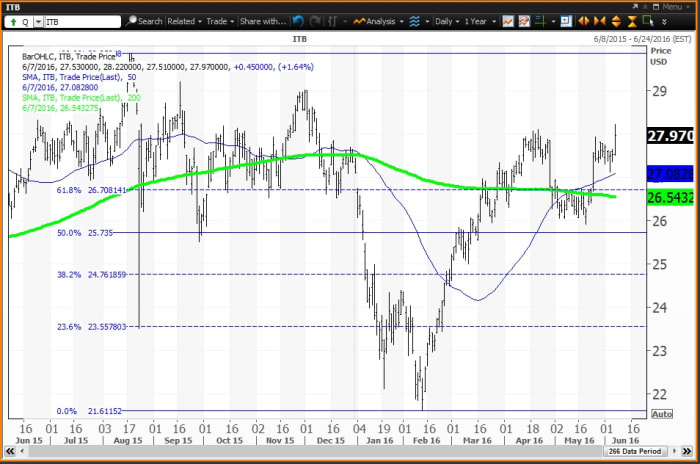Click the BarOHLC, ITB, Trade Price legend

pyautogui.click(x=68, y=57)
